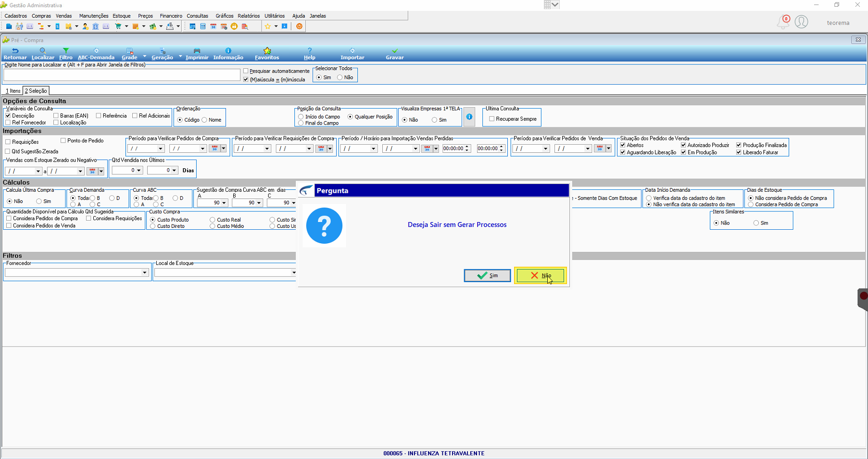This screenshot has height=459, width=868.
Task: Check the Ponto de Pedido option
Action: (x=63, y=141)
